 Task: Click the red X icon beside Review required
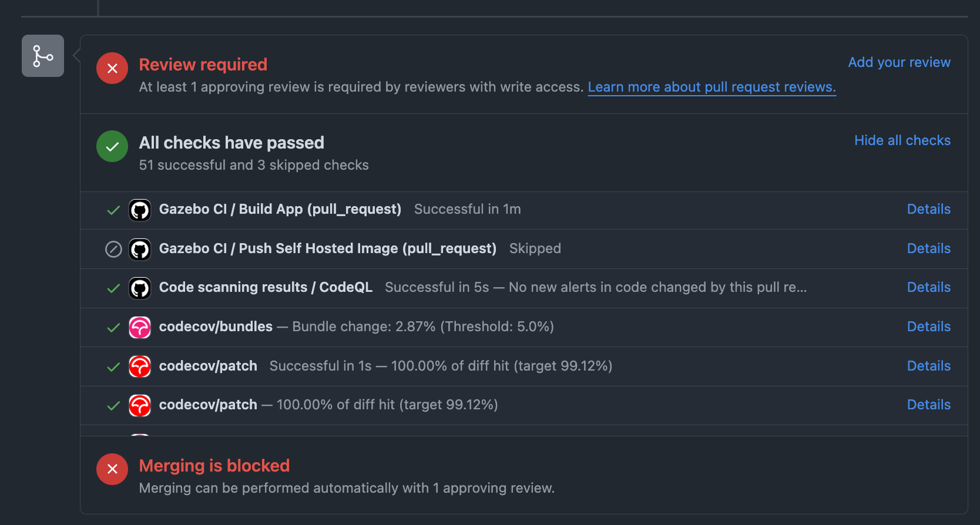click(x=112, y=68)
